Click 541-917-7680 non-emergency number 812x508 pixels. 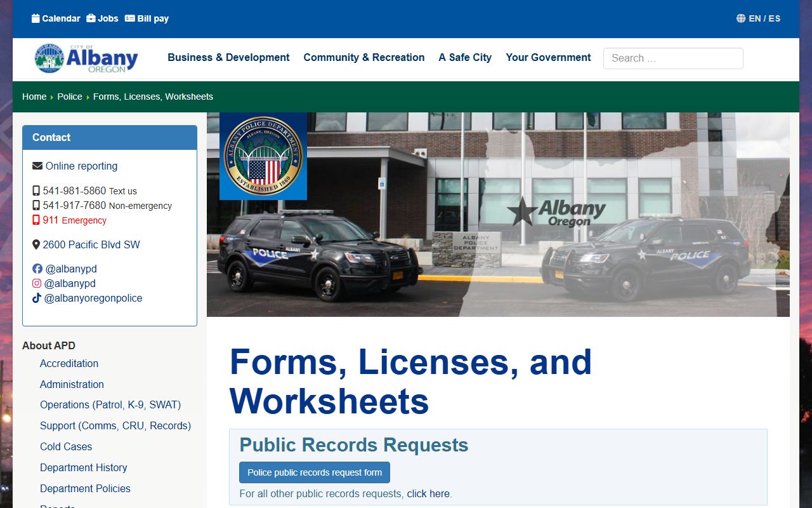pyautogui.click(x=74, y=205)
